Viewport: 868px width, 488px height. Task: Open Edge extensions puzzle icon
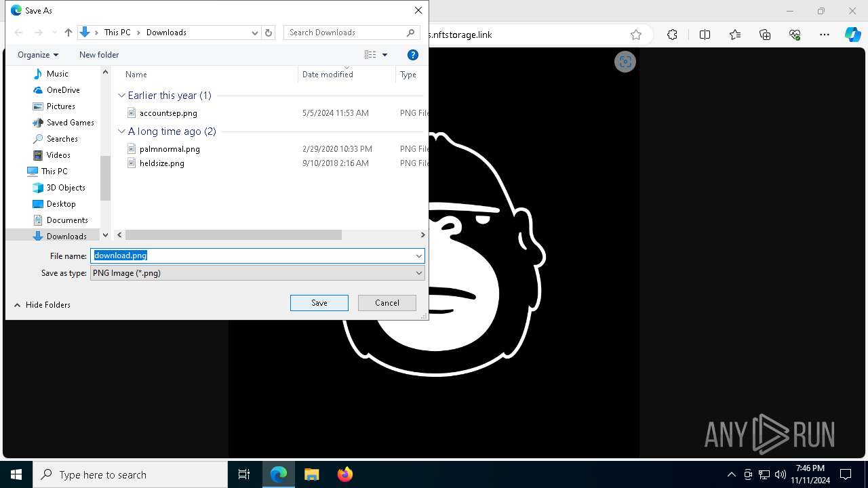pos(672,35)
